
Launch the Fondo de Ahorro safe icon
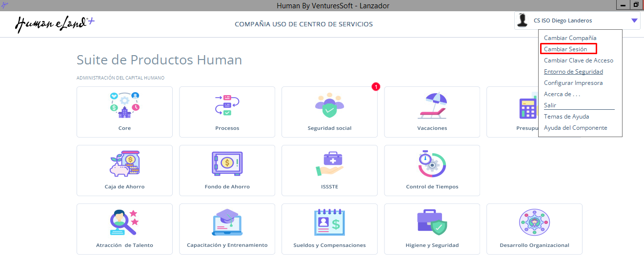pyautogui.click(x=227, y=164)
